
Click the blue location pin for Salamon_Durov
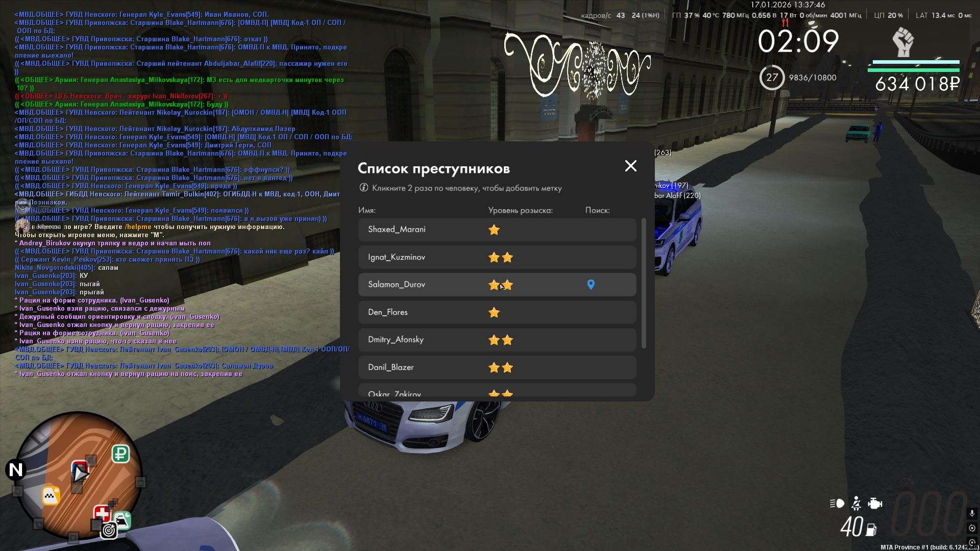coord(591,285)
